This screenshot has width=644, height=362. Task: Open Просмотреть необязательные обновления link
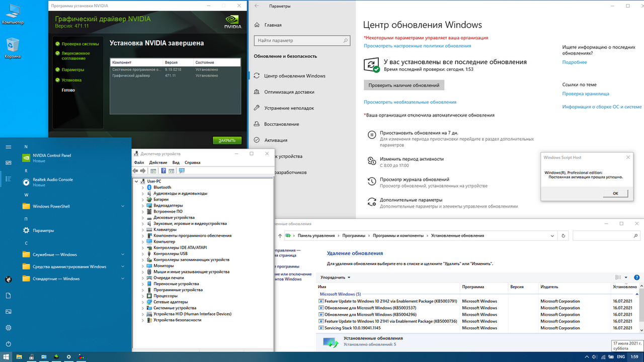(x=410, y=102)
